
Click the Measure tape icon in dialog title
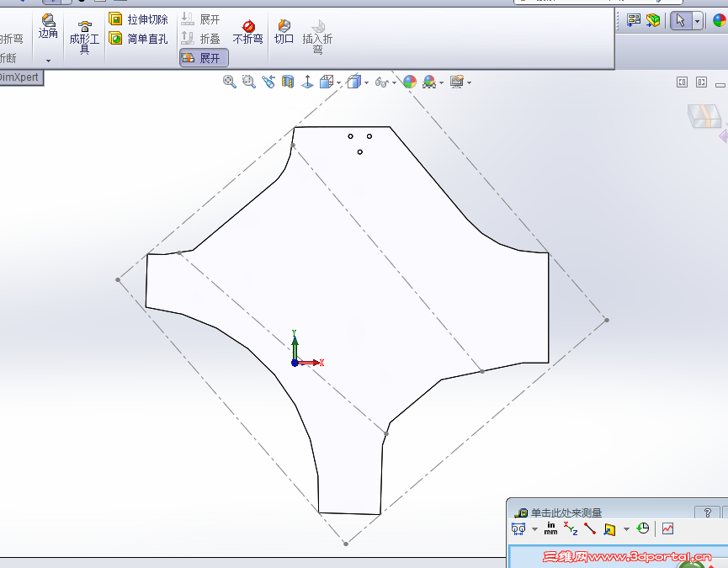click(x=522, y=512)
